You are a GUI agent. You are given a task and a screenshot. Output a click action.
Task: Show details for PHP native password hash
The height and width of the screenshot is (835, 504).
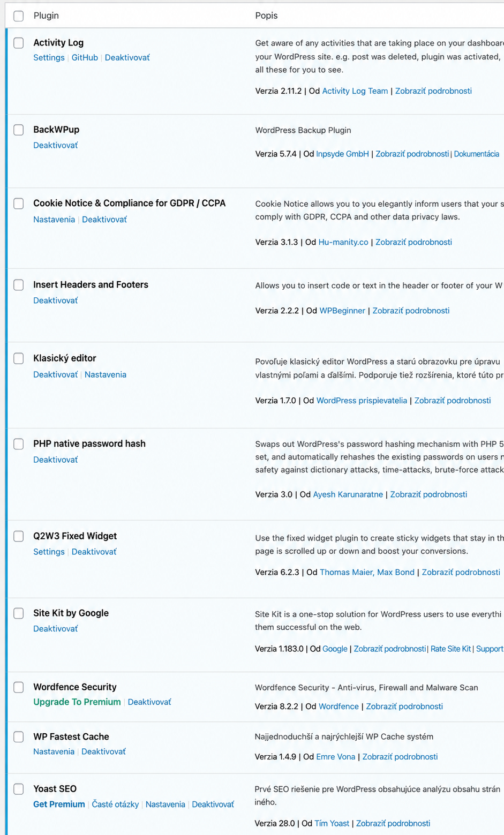point(428,494)
